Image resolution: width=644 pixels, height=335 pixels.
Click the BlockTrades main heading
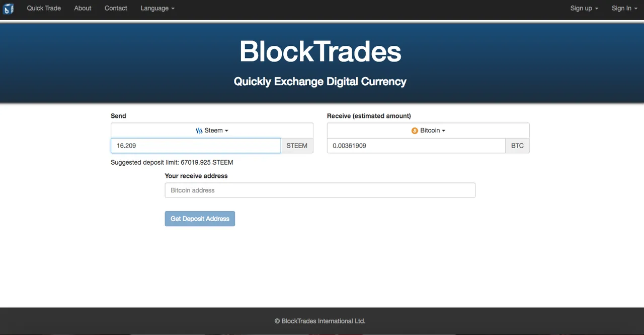[320, 51]
